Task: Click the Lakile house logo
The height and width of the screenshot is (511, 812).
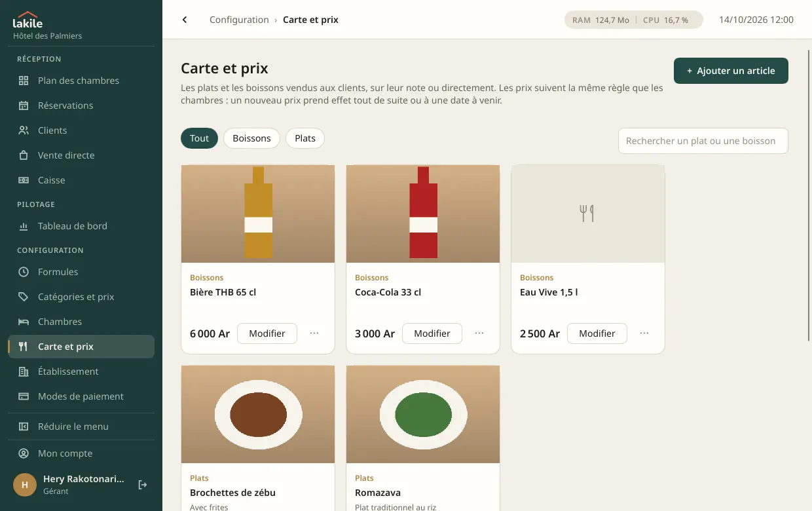Action: point(28,20)
